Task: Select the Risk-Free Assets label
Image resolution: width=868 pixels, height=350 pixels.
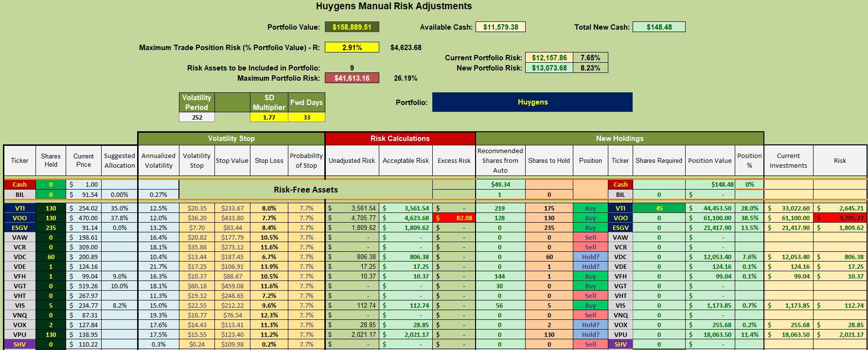Action: click(x=305, y=190)
